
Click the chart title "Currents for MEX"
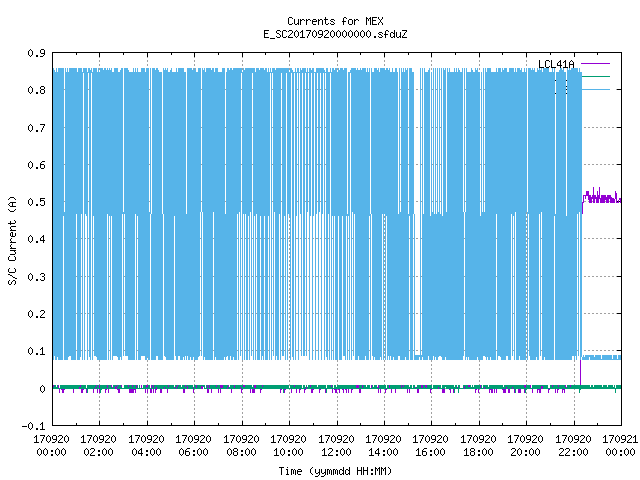tap(335, 21)
